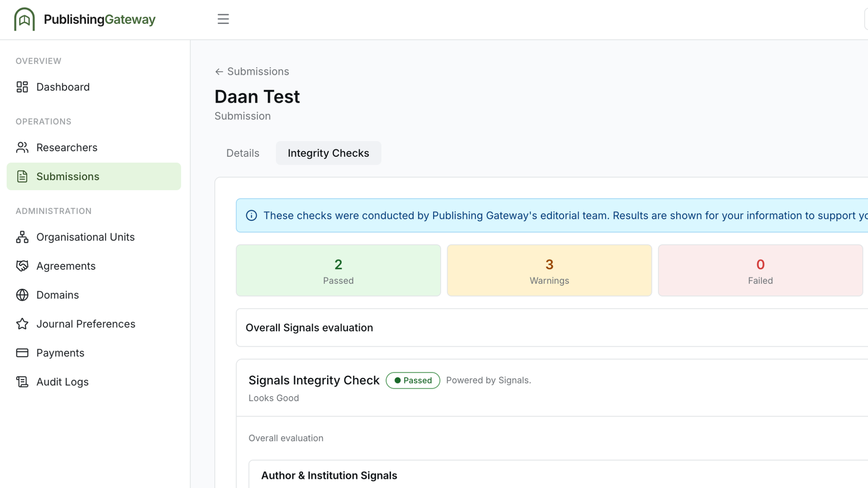Switch to the Details tab
This screenshot has width=868, height=488.
pyautogui.click(x=243, y=153)
